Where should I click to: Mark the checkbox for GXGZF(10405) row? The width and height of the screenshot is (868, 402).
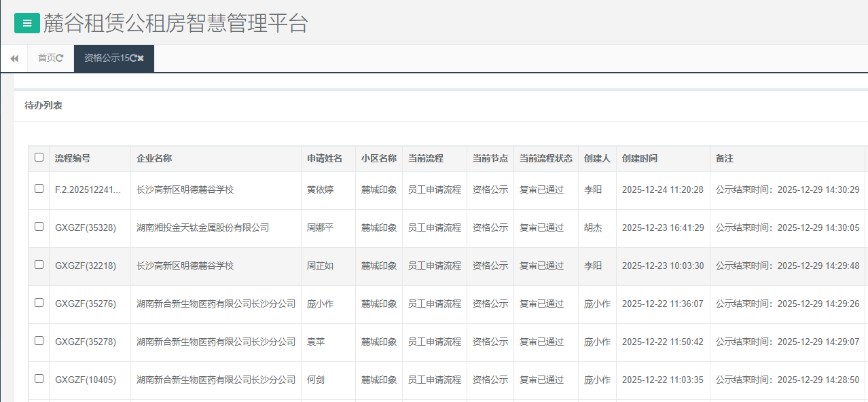click(x=39, y=379)
